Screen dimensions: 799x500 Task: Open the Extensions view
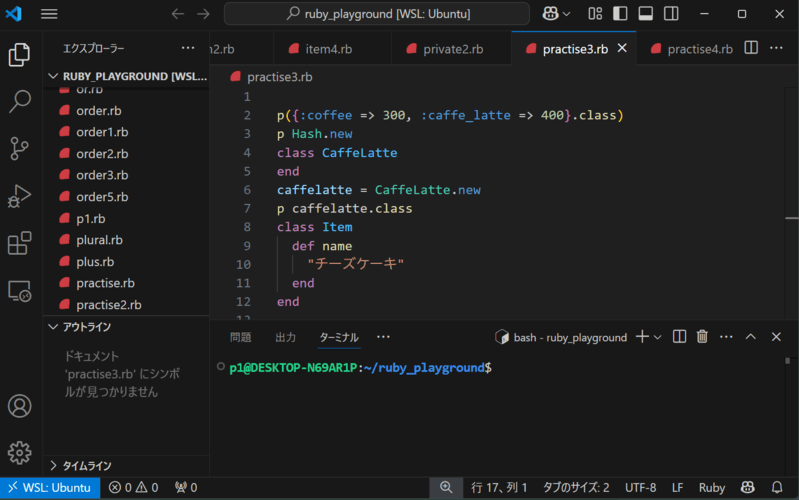point(19,243)
